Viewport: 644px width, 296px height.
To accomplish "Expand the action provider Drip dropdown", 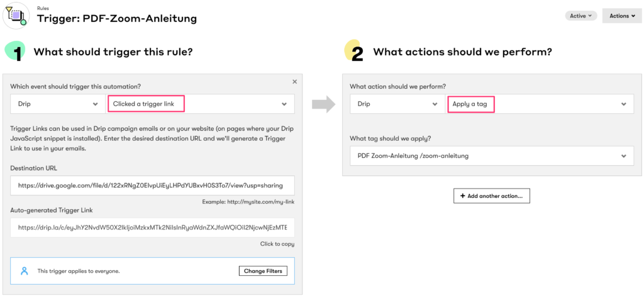I will pyautogui.click(x=397, y=104).
